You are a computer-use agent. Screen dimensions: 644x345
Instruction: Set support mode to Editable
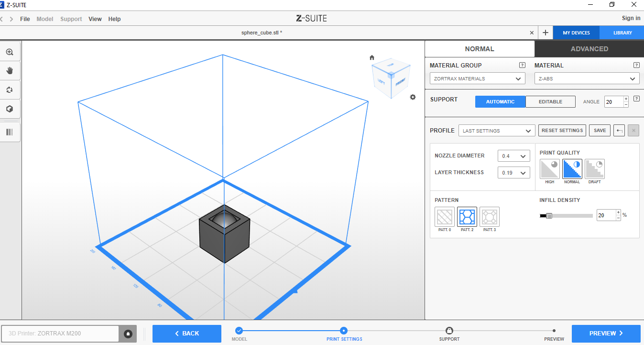pos(550,101)
